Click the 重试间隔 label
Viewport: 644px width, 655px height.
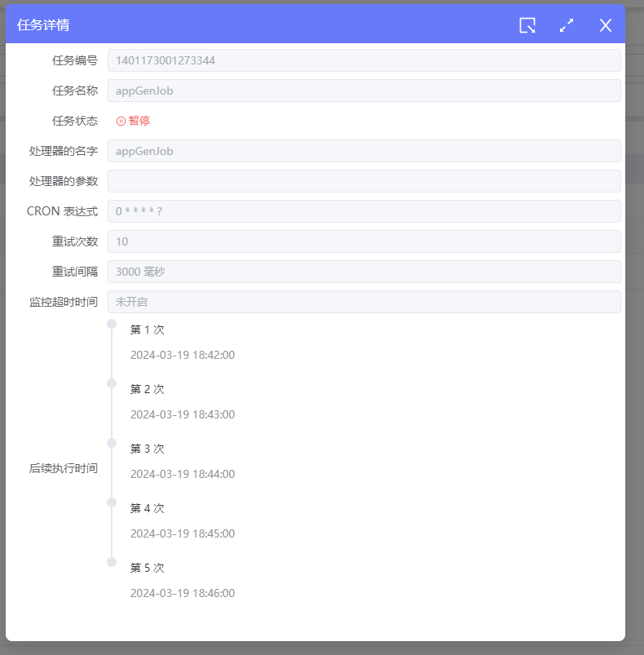click(x=75, y=272)
